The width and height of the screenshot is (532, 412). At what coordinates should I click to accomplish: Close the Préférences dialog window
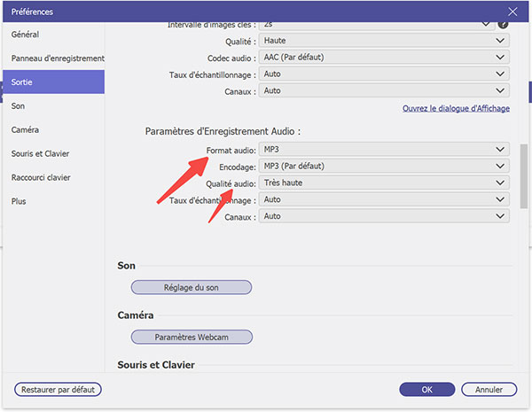click(512, 12)
